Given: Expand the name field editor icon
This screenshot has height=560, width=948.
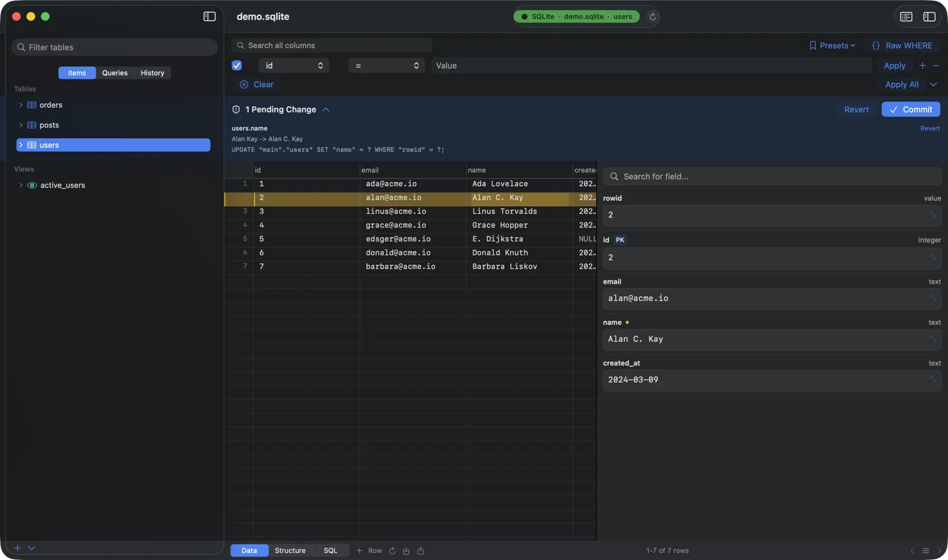Looking at the screenshot, I should click(933, 338).
